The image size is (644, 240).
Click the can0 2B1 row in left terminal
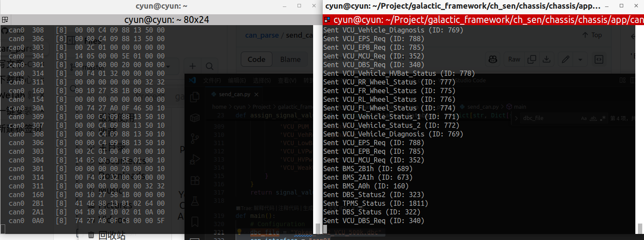(x=87, y=203)
